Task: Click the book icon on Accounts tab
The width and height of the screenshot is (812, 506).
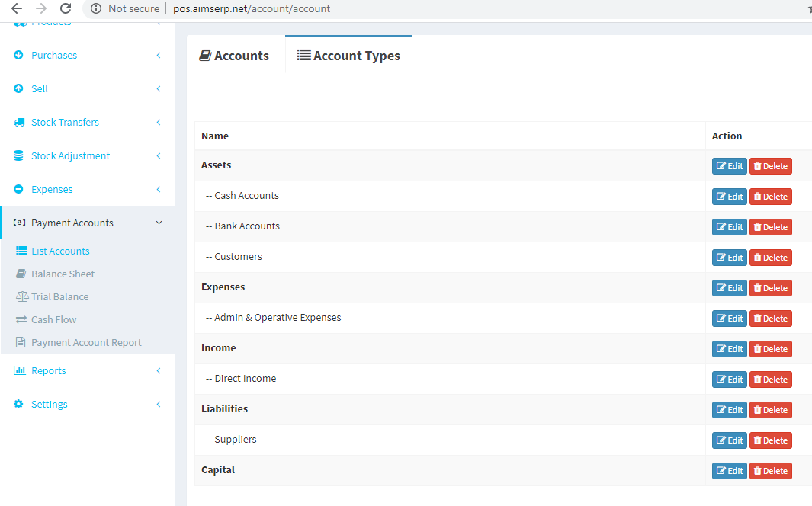Action: (x=206, y=55)
